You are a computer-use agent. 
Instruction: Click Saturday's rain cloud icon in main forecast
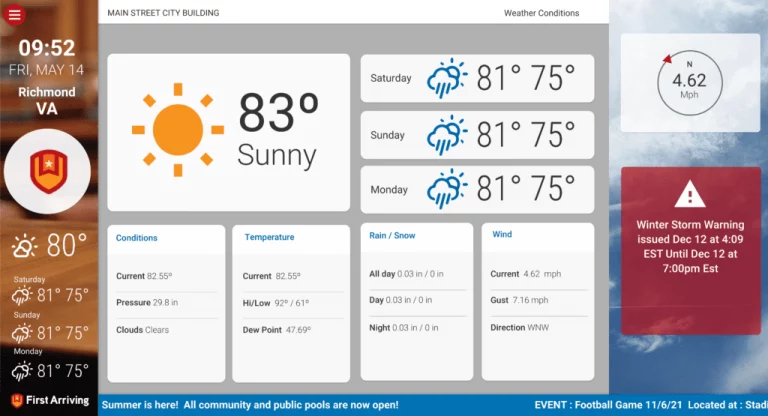[447, 78]
